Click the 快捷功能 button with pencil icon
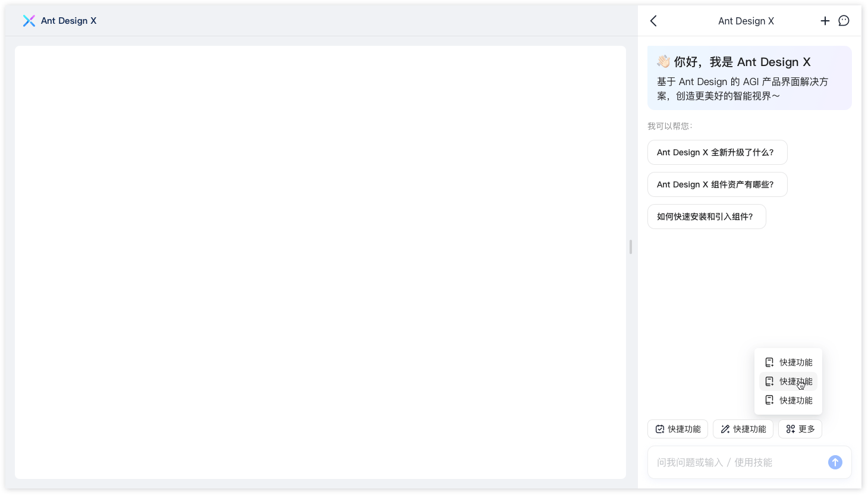 click(x=743, y=429)
